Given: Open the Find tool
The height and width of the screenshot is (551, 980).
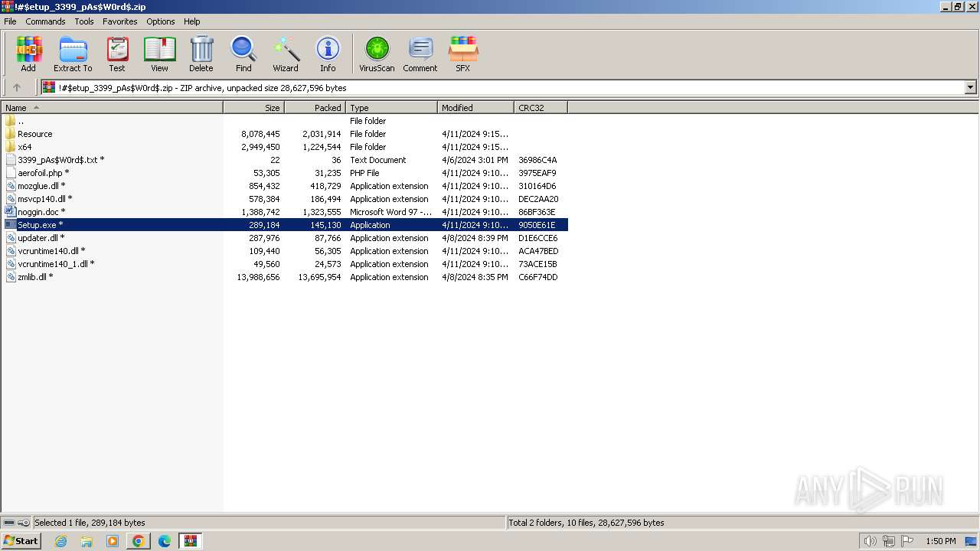Looking at the screenshot, I should (243, 54).
